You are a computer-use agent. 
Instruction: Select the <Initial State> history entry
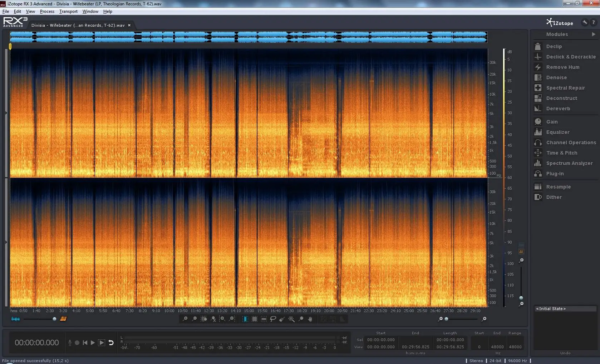click(565, 309)
